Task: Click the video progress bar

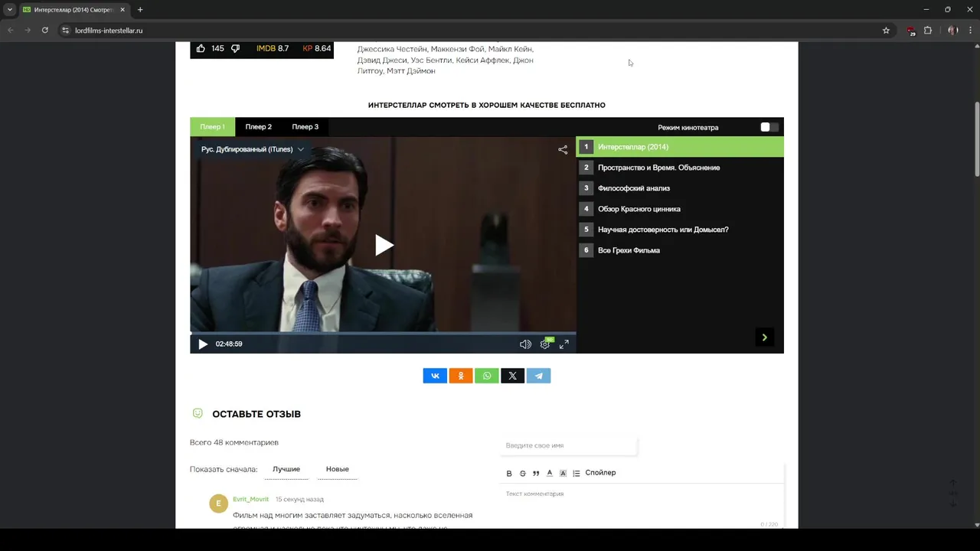Action: coord(383,334)
